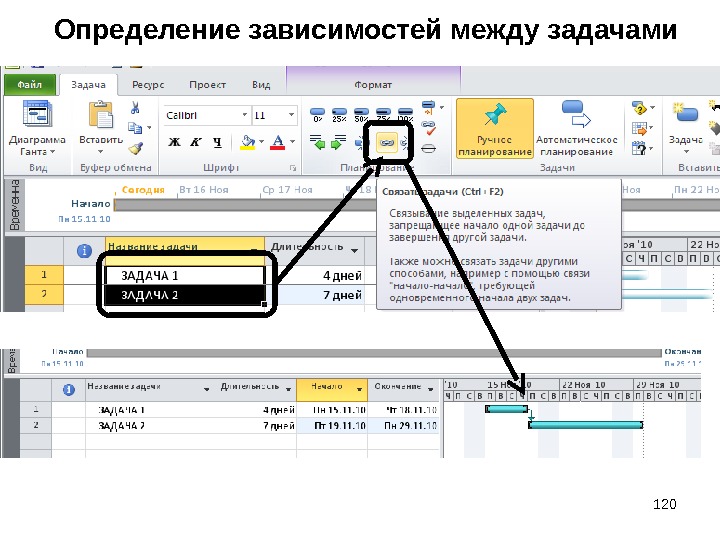Viewport: 720px width, 540px height.
Task: Click the Respect Links chain-with-checkmark icon
Action: click(x=428, y=128)
